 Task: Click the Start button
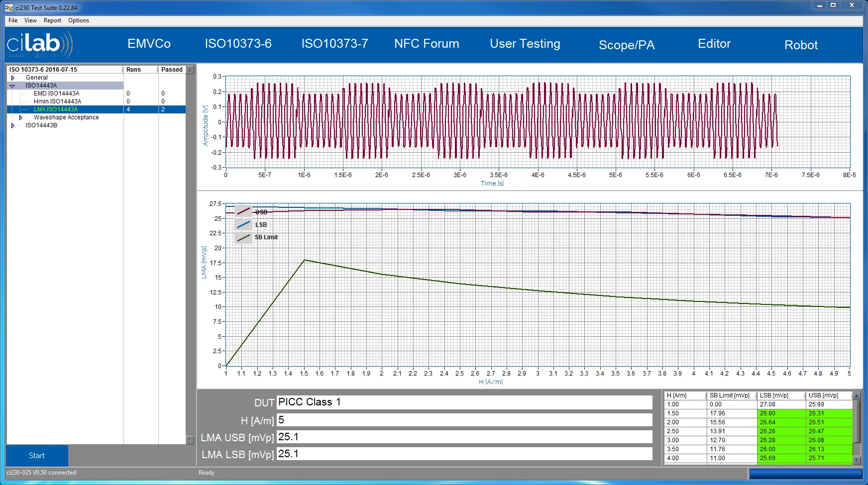point(37,456)
